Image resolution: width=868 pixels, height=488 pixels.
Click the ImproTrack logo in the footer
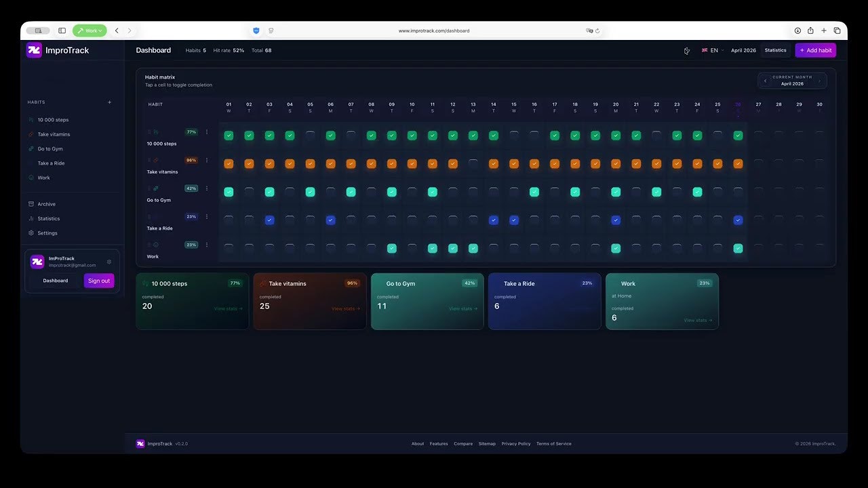[x=140, y=443]
